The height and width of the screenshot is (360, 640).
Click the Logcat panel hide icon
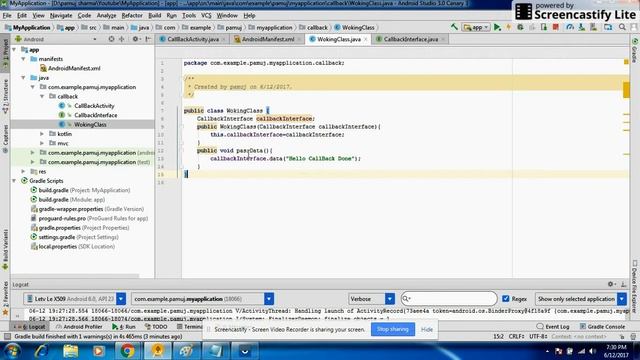pos(624,284)
